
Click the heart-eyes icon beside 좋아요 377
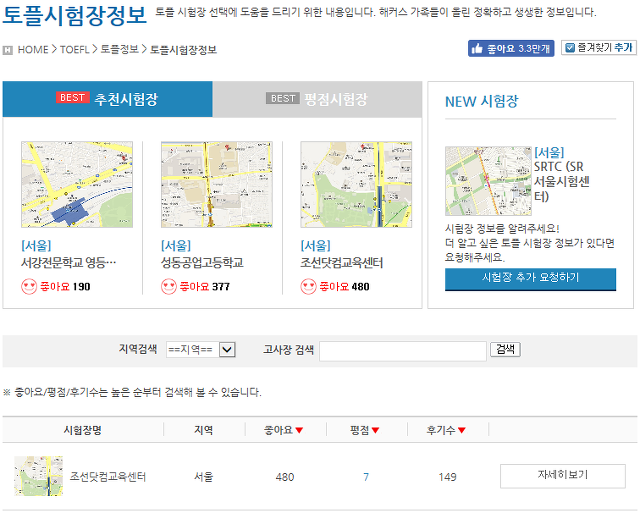169,286
